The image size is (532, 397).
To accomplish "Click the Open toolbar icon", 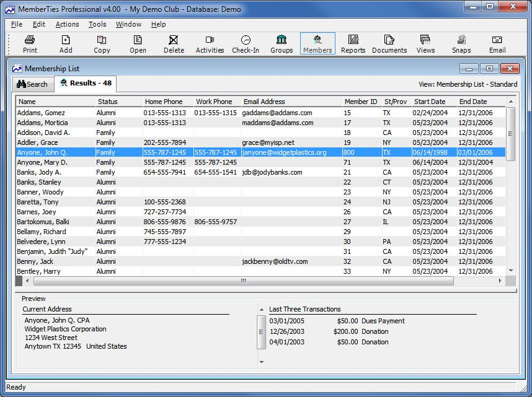I will (x=138, y=43).
